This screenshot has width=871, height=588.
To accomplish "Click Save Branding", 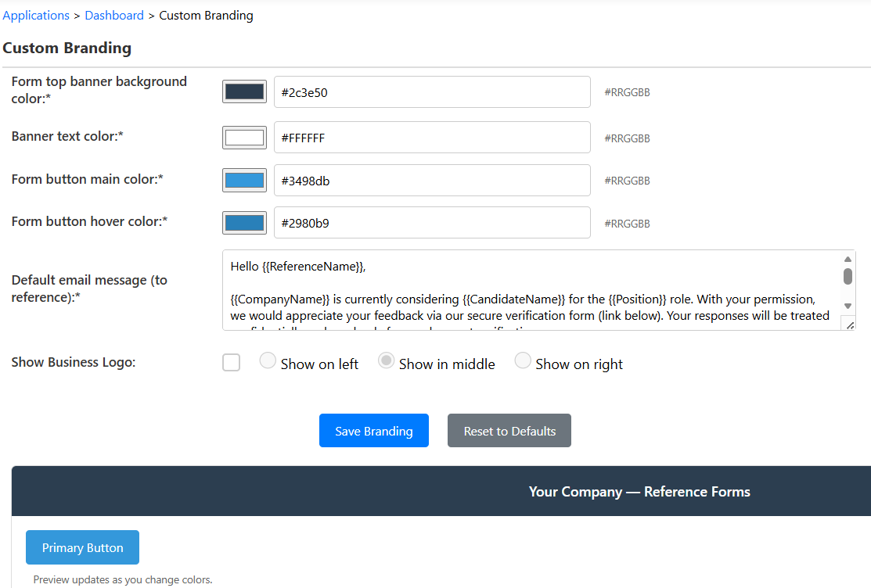I will pyautogui.click(x=373, y=430).
